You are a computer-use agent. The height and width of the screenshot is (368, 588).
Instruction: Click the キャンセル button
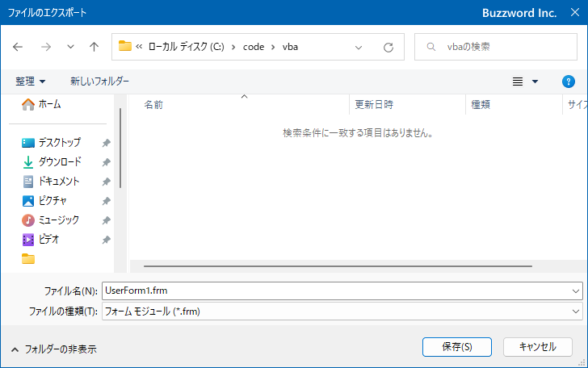pyautogui.click(x=537, y=347)
